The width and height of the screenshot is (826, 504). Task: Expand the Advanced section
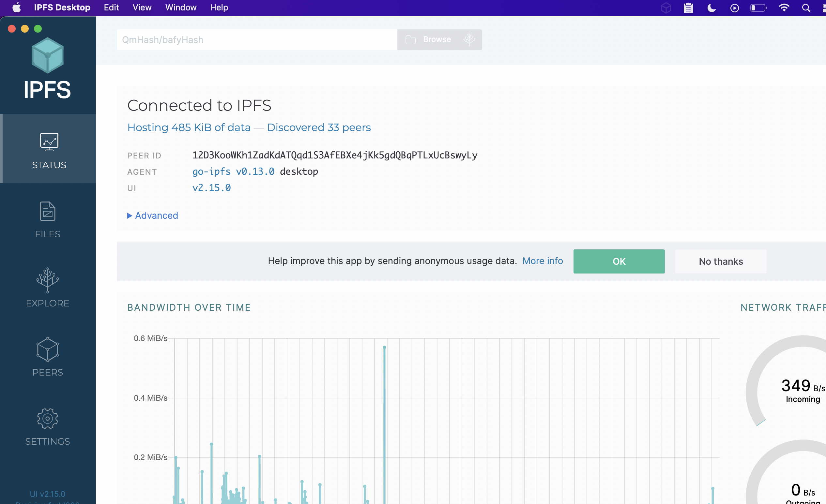pos(153,215)
